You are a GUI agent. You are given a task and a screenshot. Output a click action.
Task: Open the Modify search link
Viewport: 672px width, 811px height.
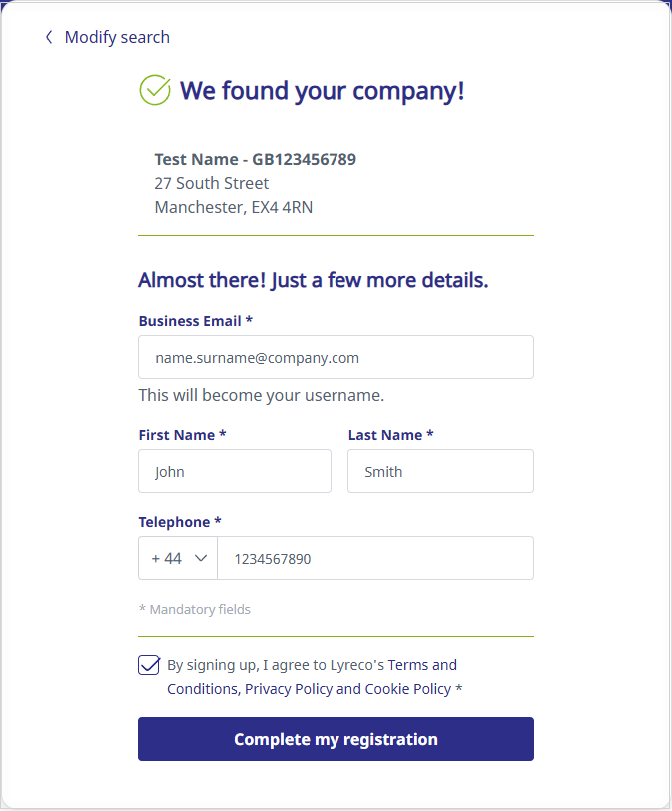tap(117, 38)
